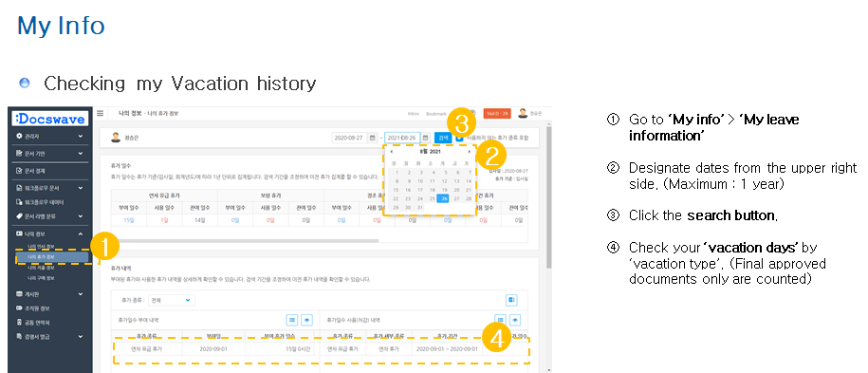The image size is (868, 373).
Task: Click the 나의 정보 ID card icon
Action: (x=19, y=233)
